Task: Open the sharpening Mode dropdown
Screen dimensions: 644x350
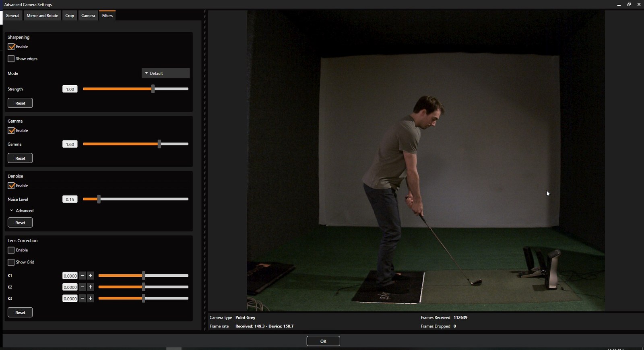Action: [165, 73]
